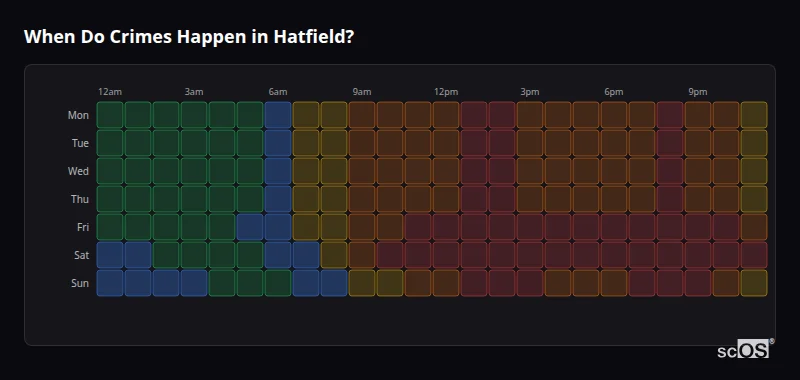
Task: Click the Saturday 12am blue cell
Action: (x=110, y=255)
